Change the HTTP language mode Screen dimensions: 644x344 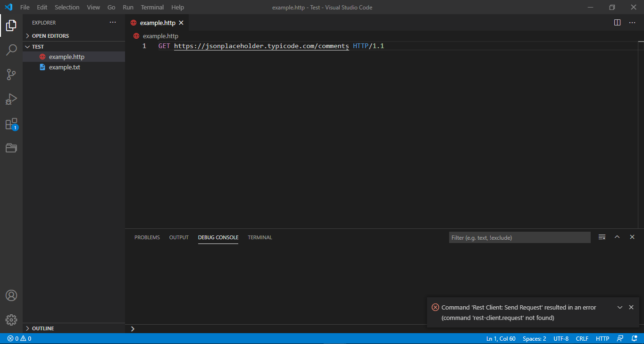click(x=602, y=338)
